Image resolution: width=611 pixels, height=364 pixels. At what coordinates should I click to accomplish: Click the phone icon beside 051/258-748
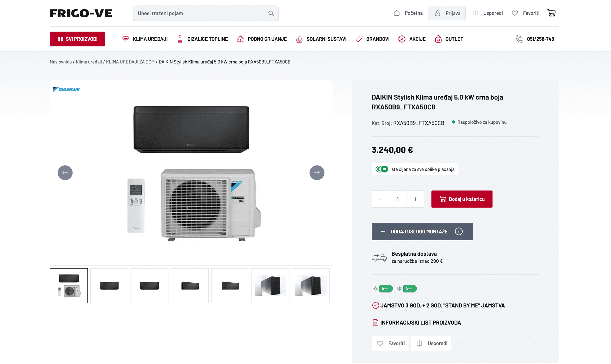pyautogui.click(x=519, y=39)
